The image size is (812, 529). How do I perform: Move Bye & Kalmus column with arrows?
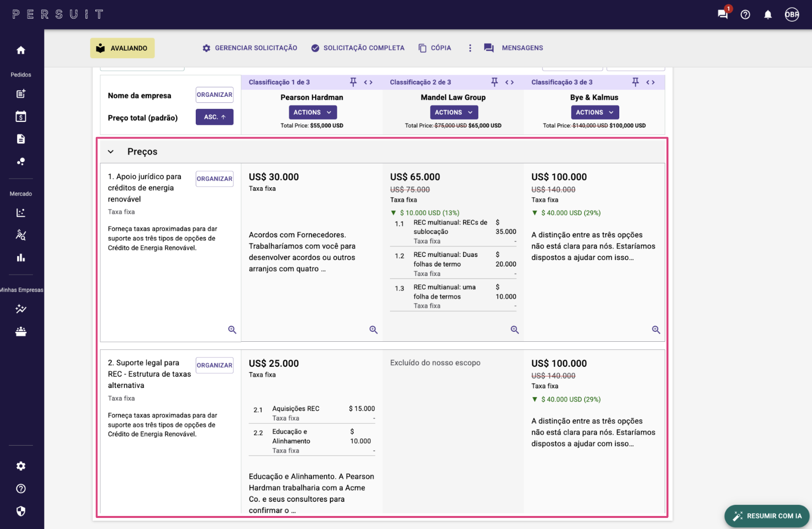click(650, 82)
